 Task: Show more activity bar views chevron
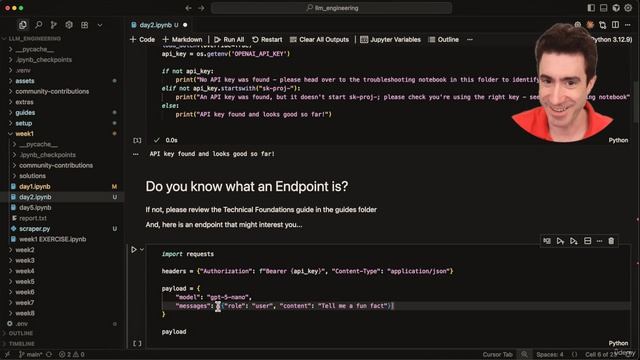(100, 25)
